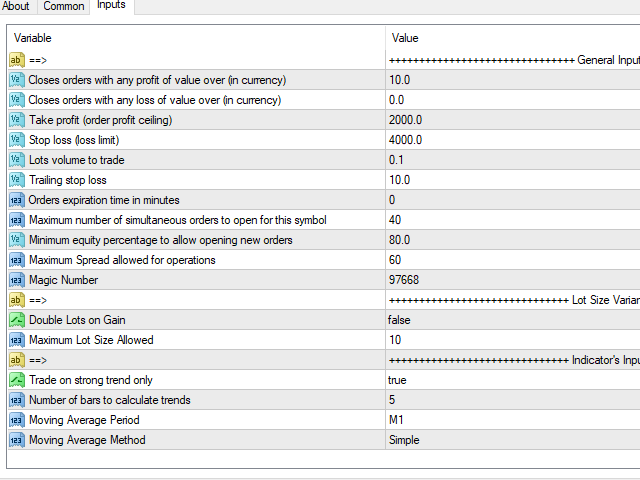The image size is (640, 480).
Task: Click the double-type icon next to Trailing stop loss
Action: 17,180
